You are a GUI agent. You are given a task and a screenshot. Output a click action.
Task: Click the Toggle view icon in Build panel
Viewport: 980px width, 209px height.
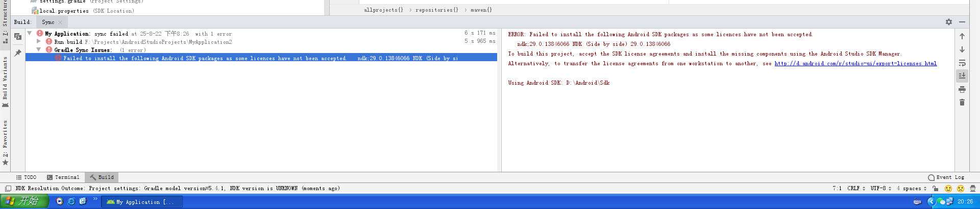point(18,37)
